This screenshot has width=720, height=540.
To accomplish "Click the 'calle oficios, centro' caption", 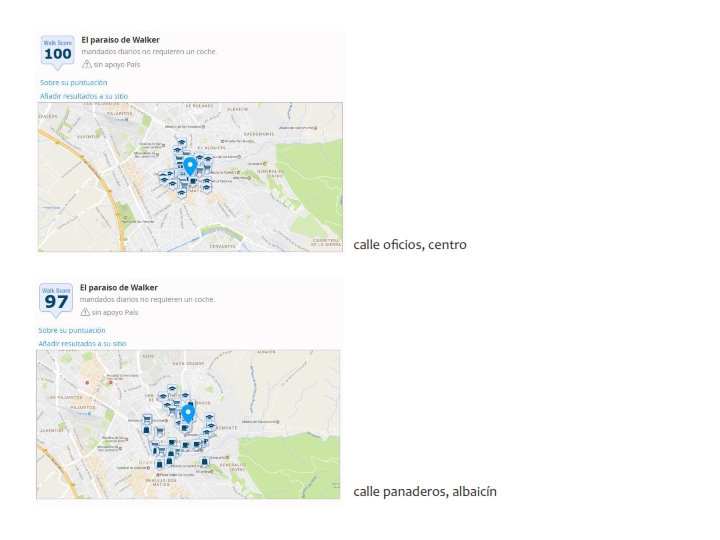I will pyautogui.click(x=410, y=245).
